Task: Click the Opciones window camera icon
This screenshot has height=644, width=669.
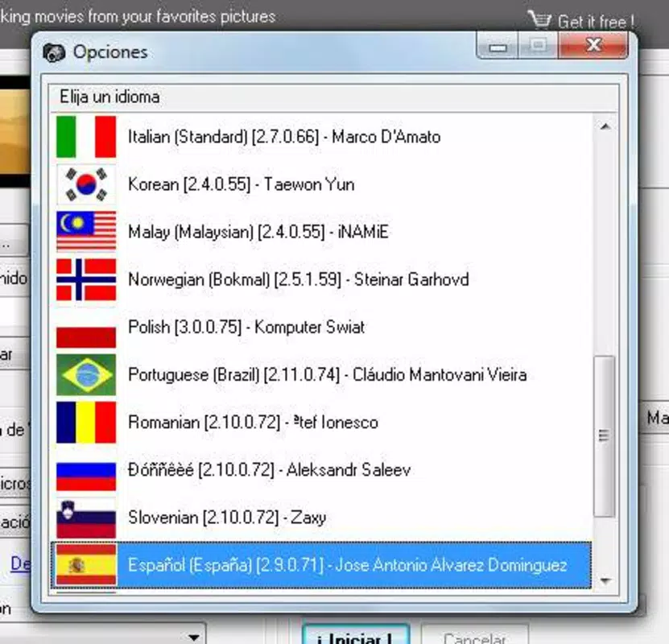Action: (54, 53)
